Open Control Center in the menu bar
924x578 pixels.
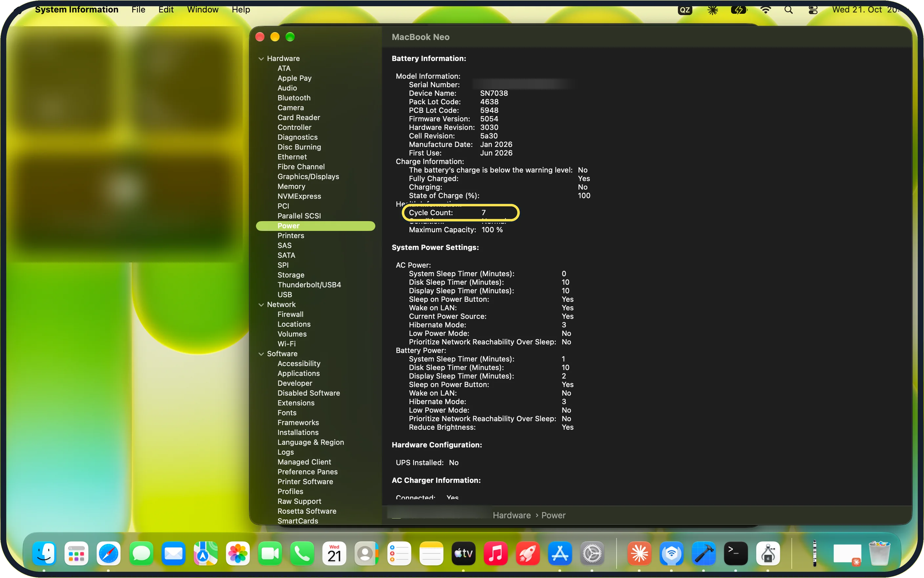click(813, 10)
